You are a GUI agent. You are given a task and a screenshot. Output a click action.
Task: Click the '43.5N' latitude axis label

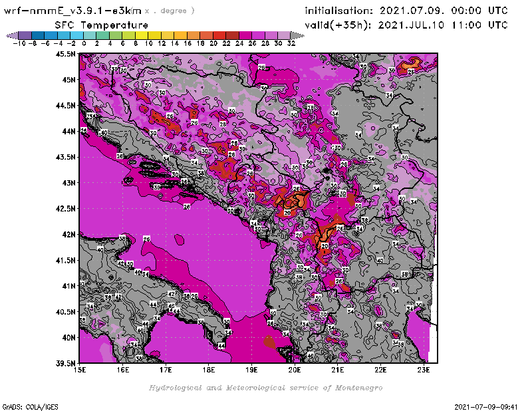pyautogui.click(x=65, y=157)
